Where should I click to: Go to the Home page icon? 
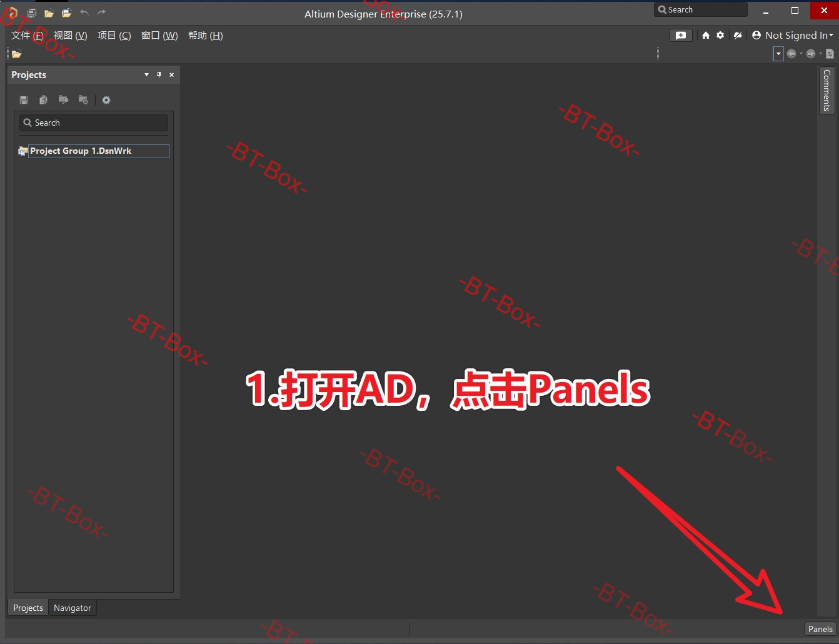tap(706, 36)
